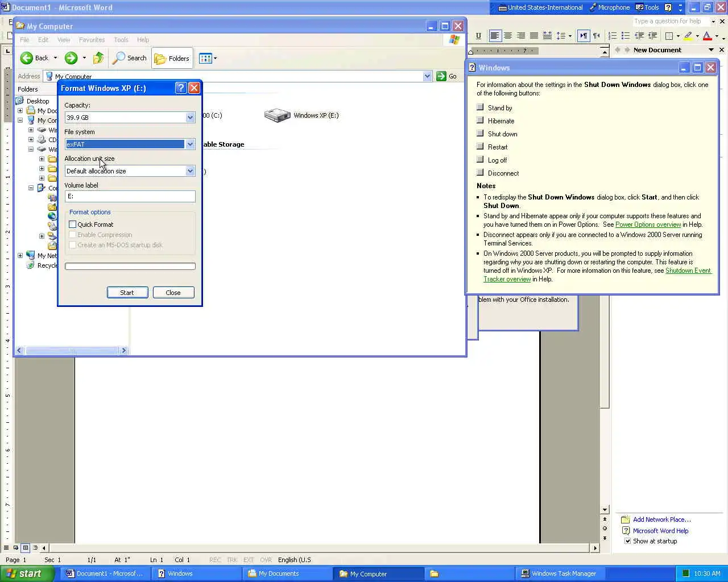Screen dimensions: 728x582
Task: Click the Outside Border icon
Action: click(x=669, y=36)
